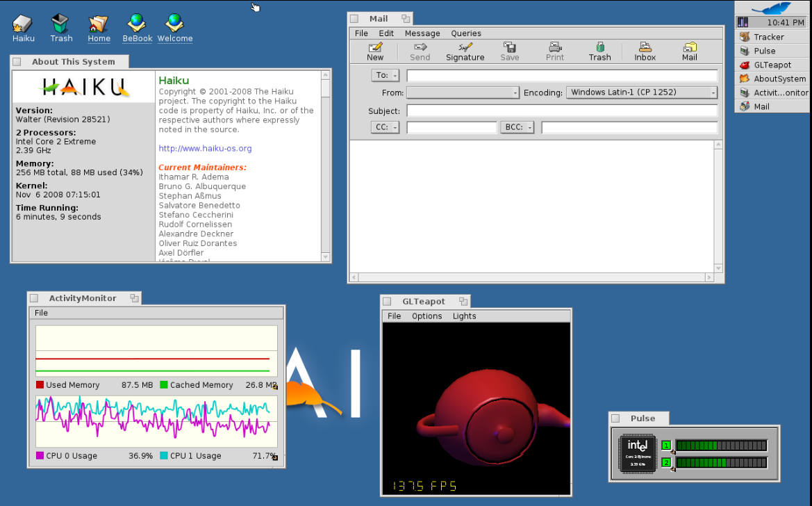Click in the Mail message body area

click(532, 206)
